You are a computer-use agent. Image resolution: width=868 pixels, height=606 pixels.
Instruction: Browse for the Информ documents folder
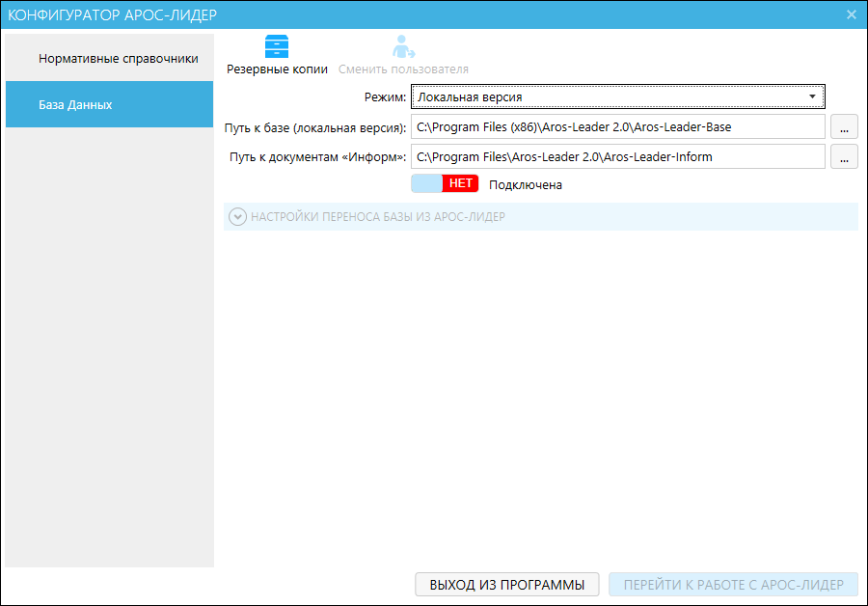pyautogui.click(x=844, y=156)
